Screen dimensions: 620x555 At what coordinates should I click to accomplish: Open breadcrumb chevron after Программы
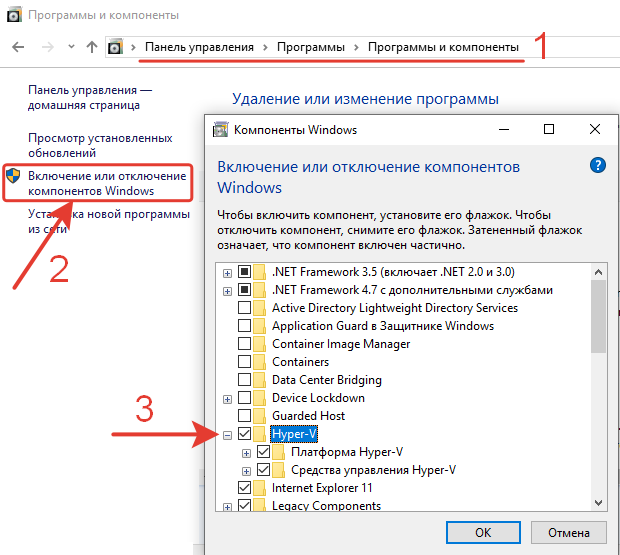(356, 47)
